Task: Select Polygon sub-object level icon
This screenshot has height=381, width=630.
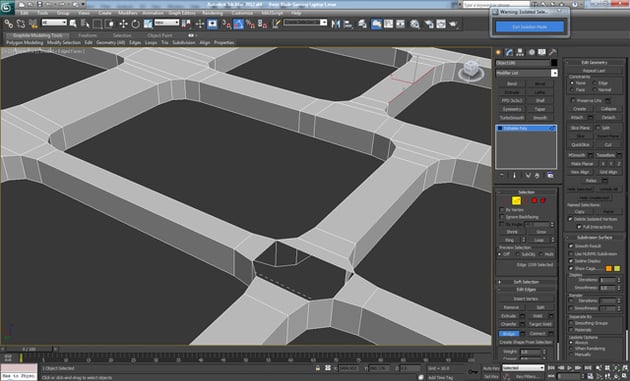Action: 534,201
